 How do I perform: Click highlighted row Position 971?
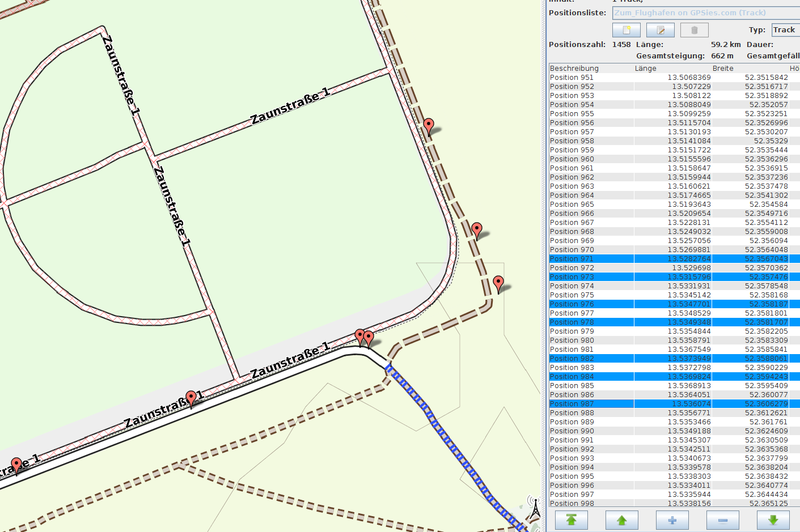[x=674, y=259]
